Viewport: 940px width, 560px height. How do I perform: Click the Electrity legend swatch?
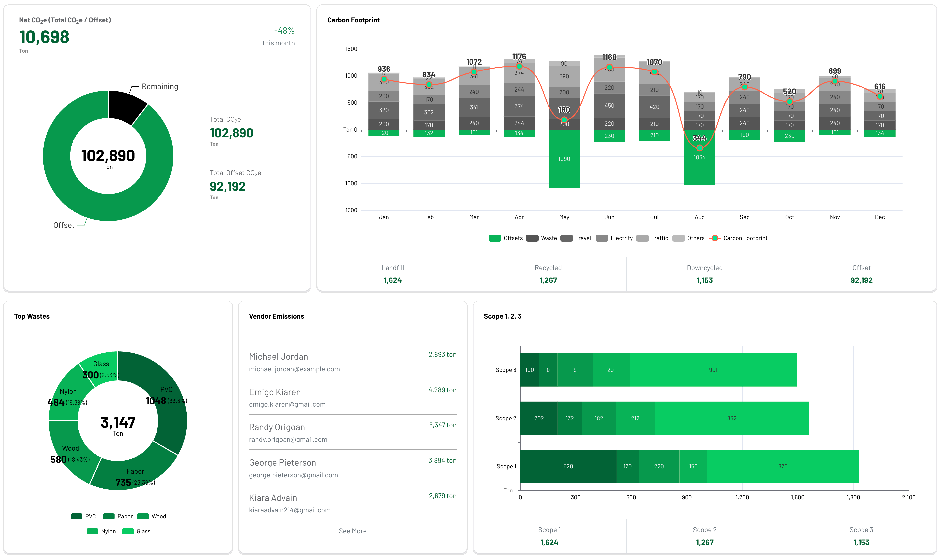coord(602,238)
